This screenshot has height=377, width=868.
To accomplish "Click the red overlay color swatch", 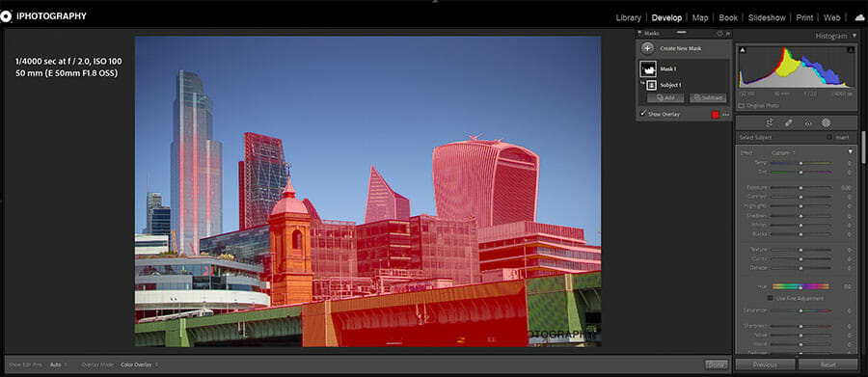I will tap(716, 115).
